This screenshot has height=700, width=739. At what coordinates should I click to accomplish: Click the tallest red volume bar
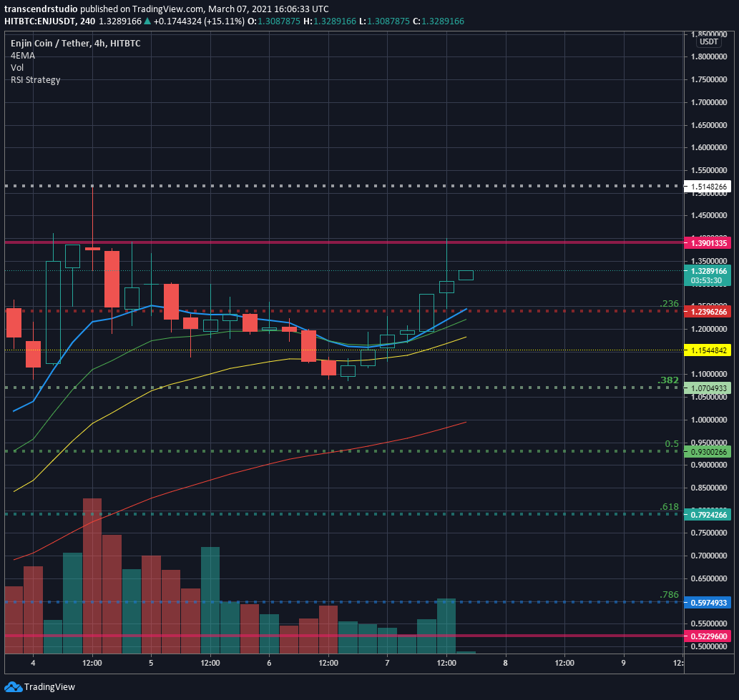click(92, 576)
